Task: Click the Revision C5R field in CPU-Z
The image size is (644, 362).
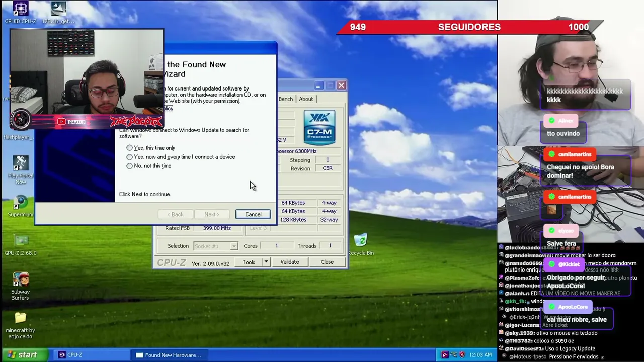Action: 328,168
